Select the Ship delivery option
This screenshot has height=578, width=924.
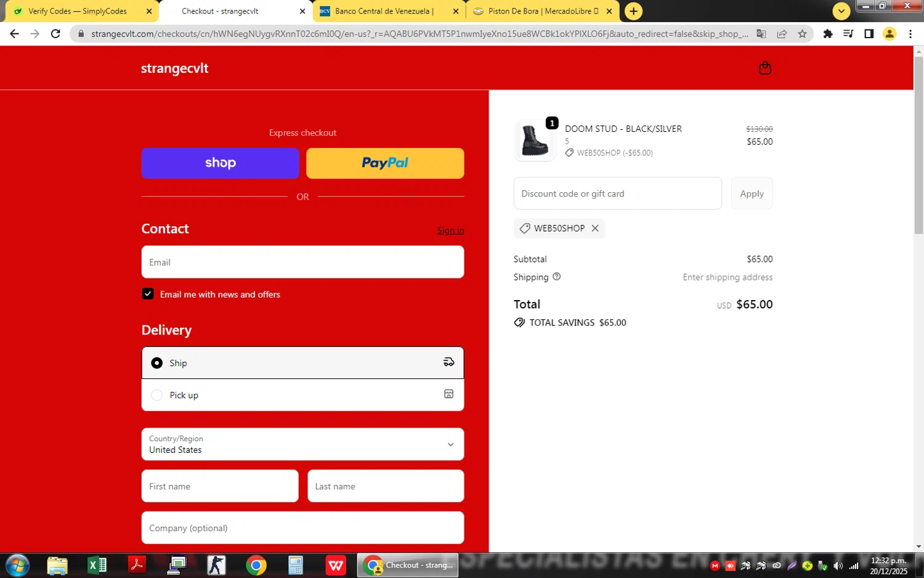click(302, 363)
